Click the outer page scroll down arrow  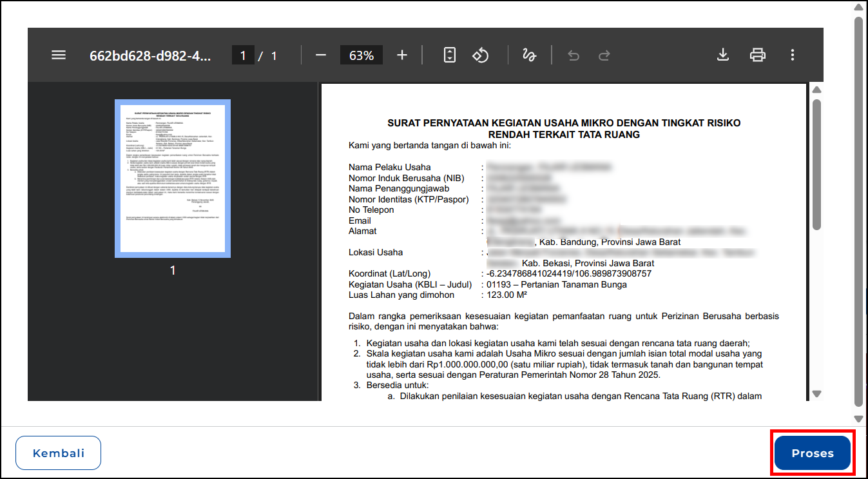tap(858, 418)
